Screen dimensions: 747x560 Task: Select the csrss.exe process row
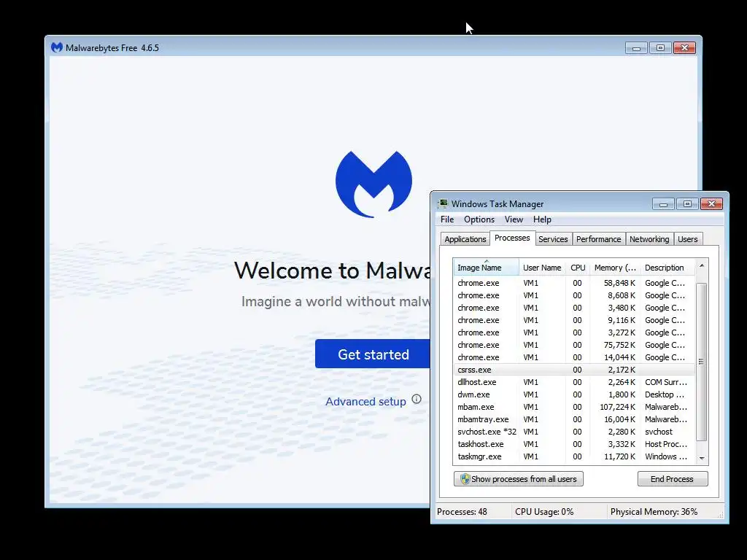[573, 370]
